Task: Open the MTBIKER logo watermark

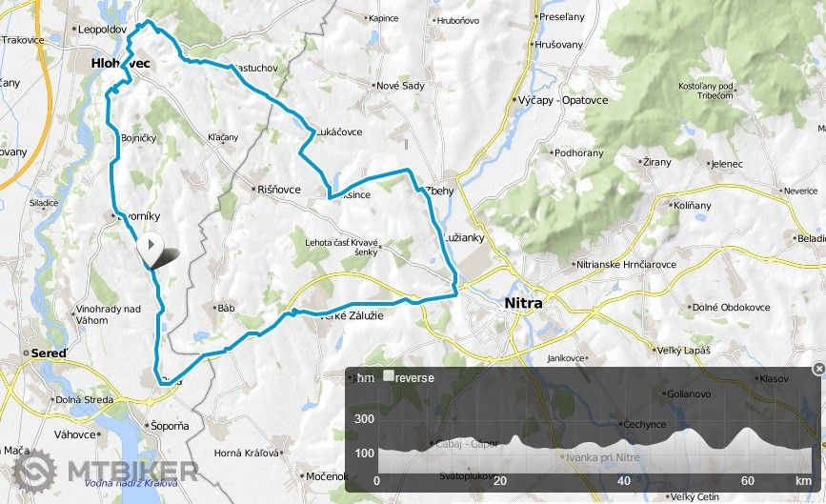Action: [106, 471]
